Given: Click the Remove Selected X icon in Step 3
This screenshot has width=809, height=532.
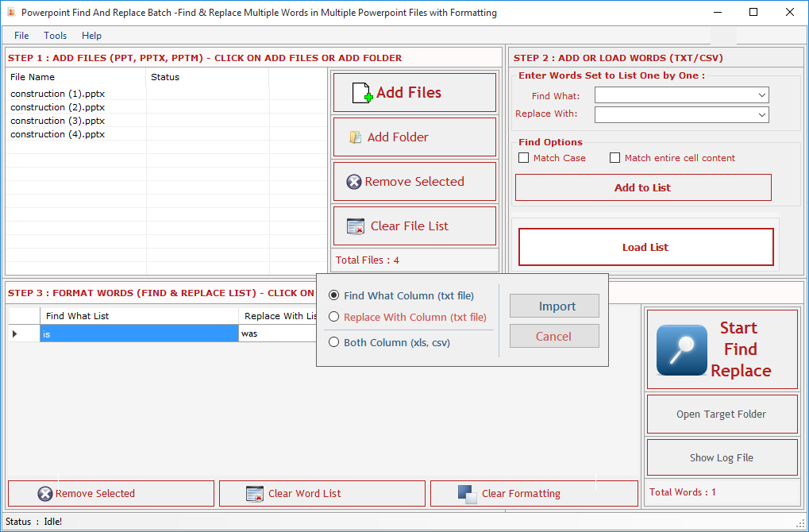Looking at the screenshot, I should point(45,494).
